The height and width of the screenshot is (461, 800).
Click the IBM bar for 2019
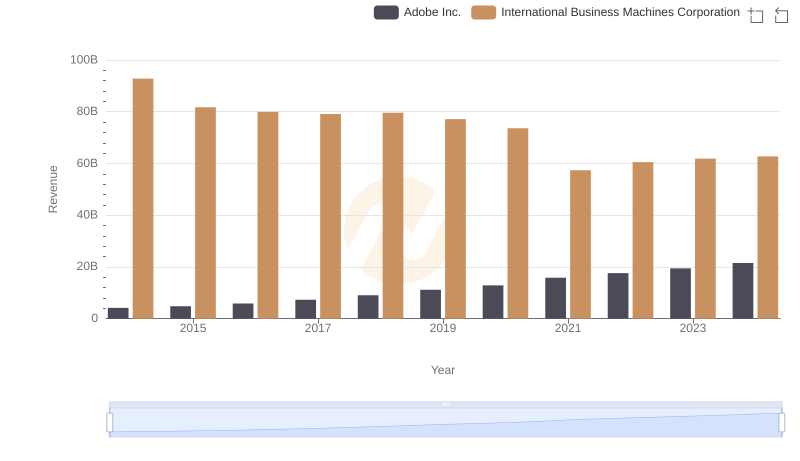[455, 219]
